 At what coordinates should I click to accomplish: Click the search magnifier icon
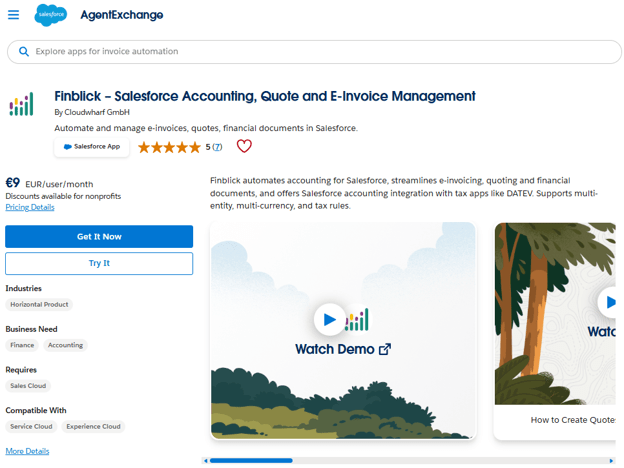click(24, 52)
